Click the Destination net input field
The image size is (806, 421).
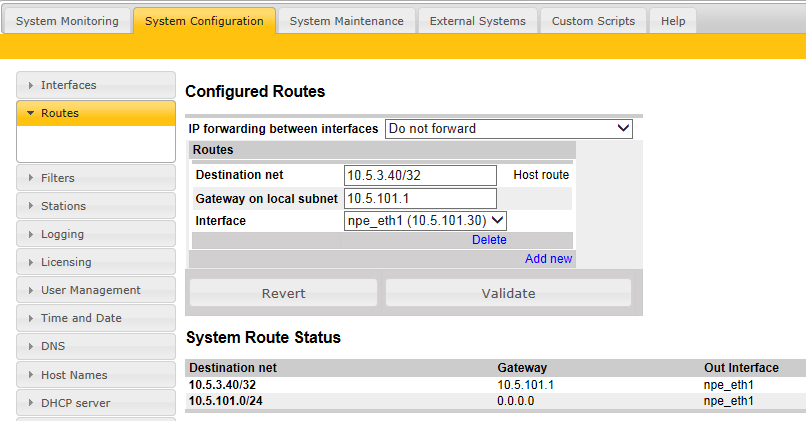point(420,175)
